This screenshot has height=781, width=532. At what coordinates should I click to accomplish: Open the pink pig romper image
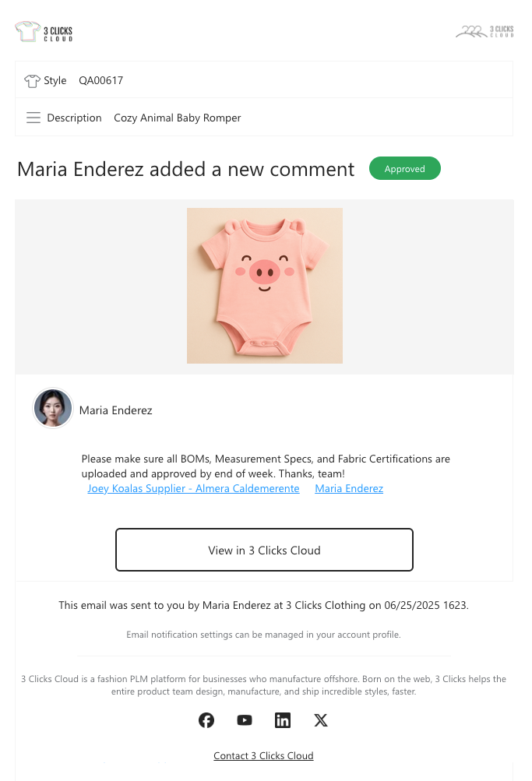(x=265, y=285)
